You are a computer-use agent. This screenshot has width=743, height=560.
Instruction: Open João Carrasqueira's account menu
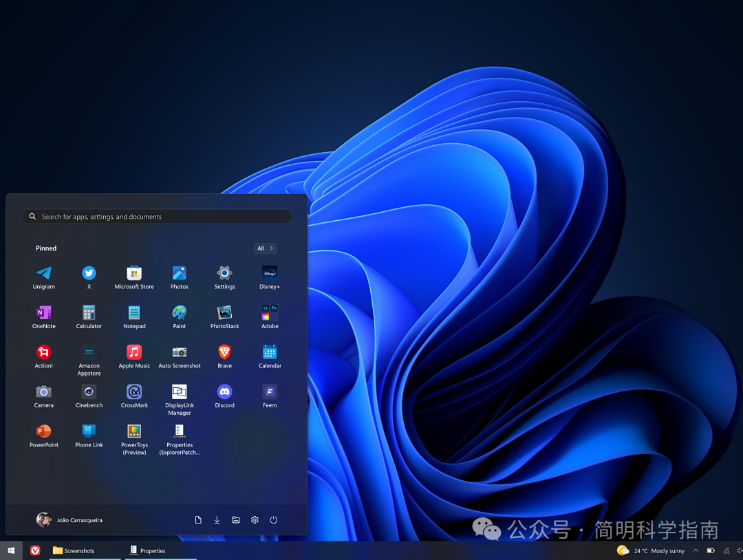69,520
